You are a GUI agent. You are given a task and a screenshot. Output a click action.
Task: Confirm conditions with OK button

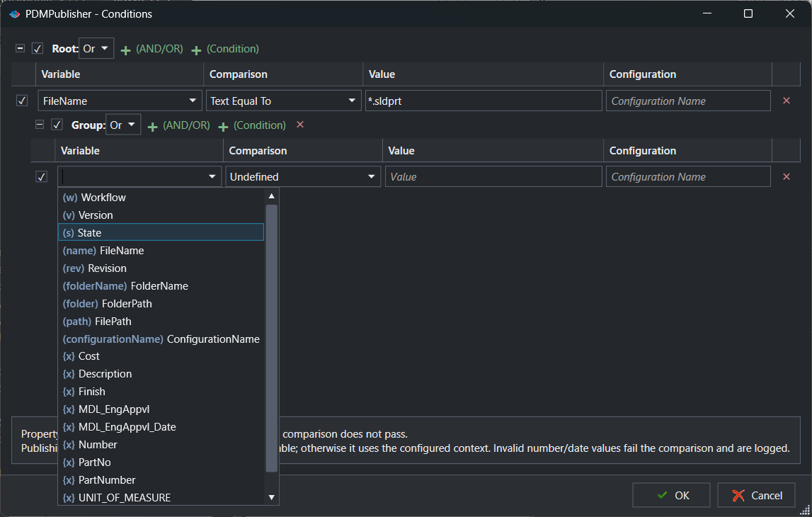click(x=672, y=495)
